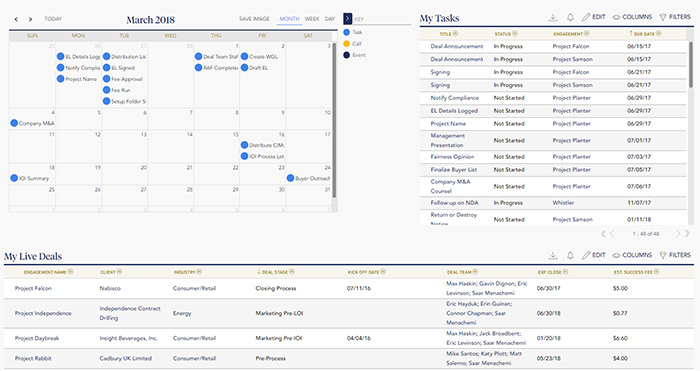Open the Status column header menu
This screenshot has height=371, width=700.
515,33
